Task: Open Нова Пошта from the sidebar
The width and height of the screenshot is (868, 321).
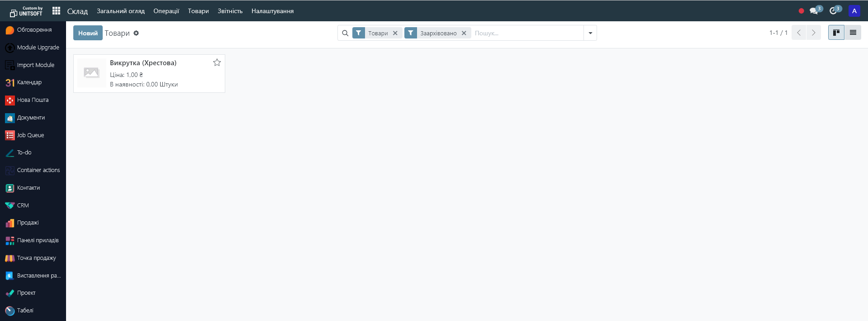Action: (33, 100)
